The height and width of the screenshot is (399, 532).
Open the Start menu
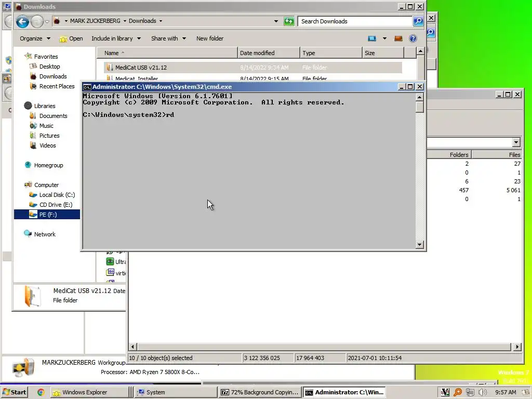coord(14,392)
